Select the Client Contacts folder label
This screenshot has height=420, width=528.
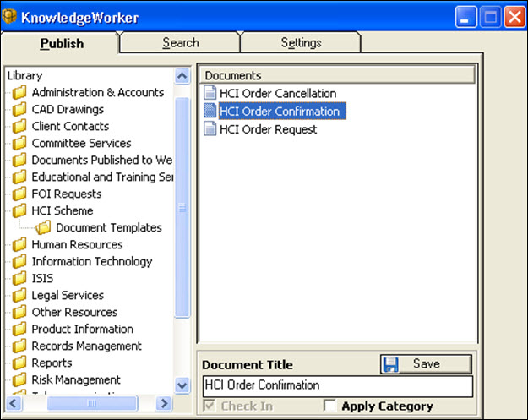[x=70, y=126]
